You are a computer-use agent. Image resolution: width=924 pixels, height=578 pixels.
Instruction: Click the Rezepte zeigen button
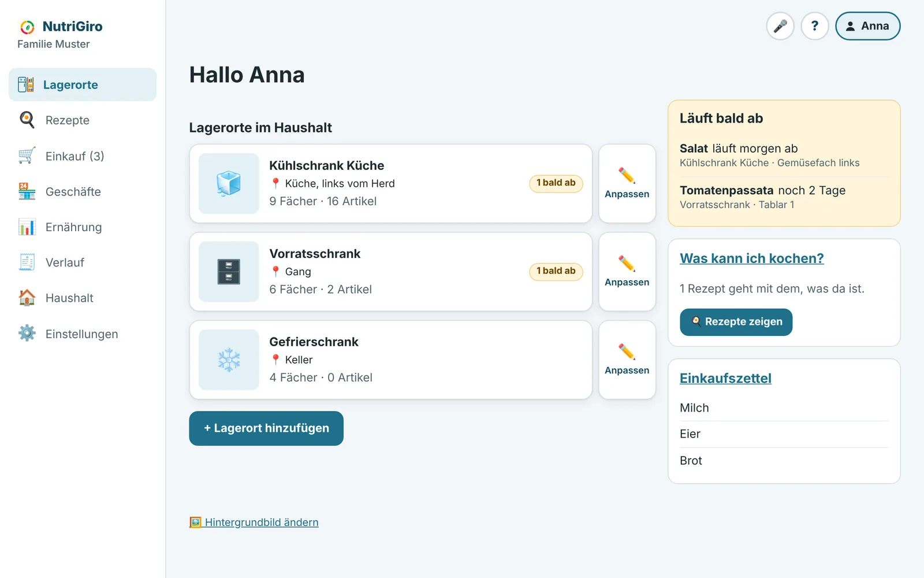click(x=736, y=322)
